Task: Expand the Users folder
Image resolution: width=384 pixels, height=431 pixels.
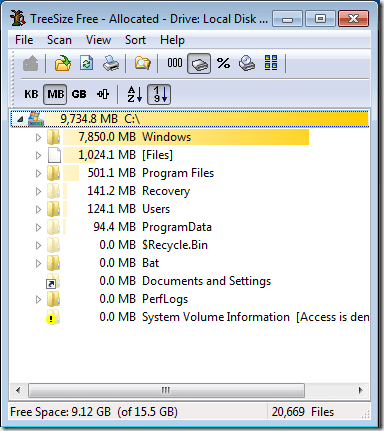Action: click(38, 209)
